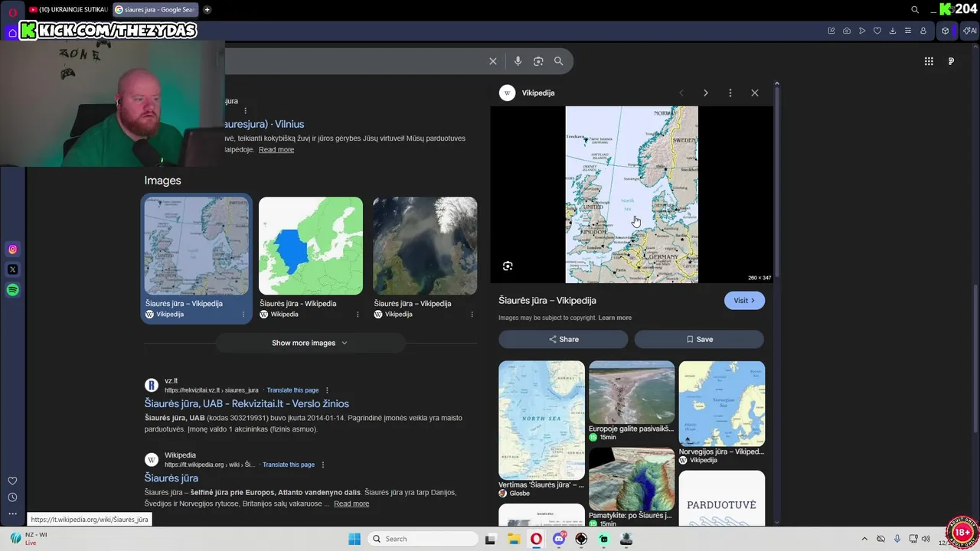The height and width of the screenshot is (551, 980).
Task: Open the Windows Start menu
Action: [354, 539]
